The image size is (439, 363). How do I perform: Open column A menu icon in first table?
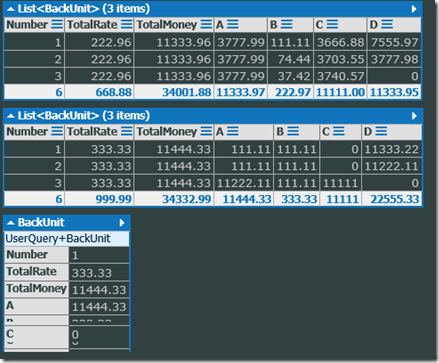point(233,24)
